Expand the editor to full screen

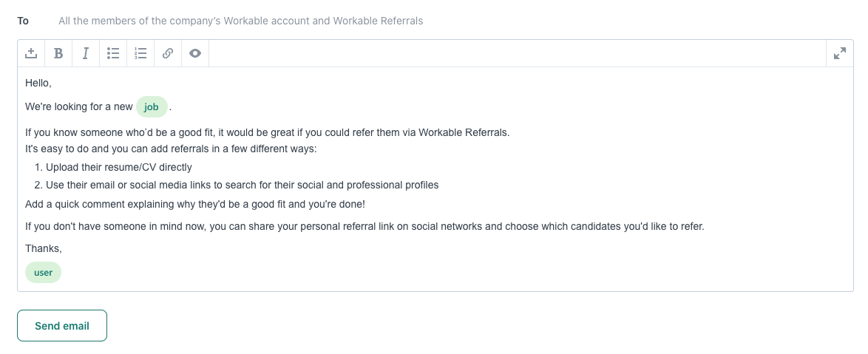[x=839, y=53]
